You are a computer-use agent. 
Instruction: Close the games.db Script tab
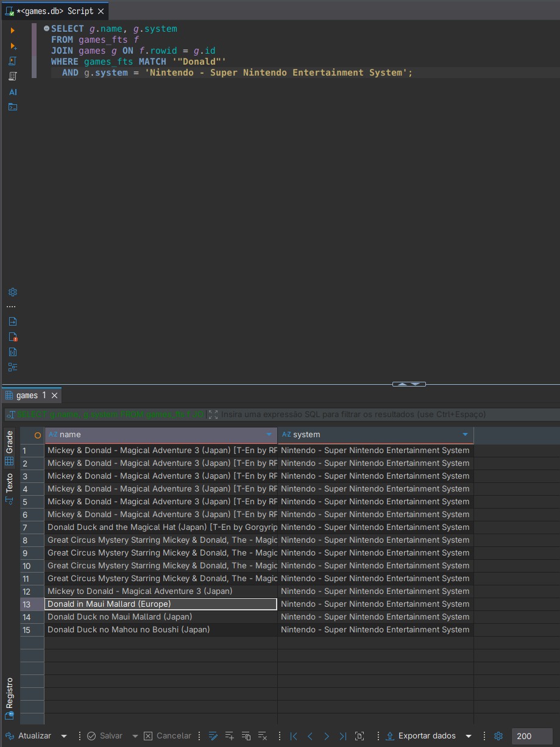[101, 11]
